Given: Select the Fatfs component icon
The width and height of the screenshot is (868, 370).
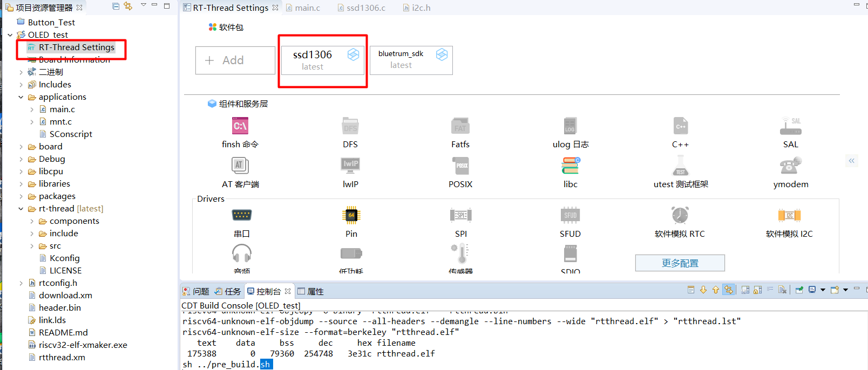Looking at the screenshot, I should (x=460, y=126).
